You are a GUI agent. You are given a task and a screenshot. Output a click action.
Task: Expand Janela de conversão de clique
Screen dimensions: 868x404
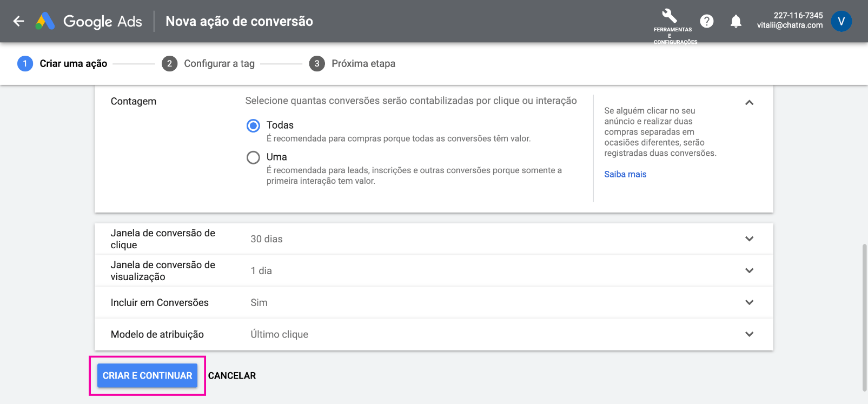[750, 239]
